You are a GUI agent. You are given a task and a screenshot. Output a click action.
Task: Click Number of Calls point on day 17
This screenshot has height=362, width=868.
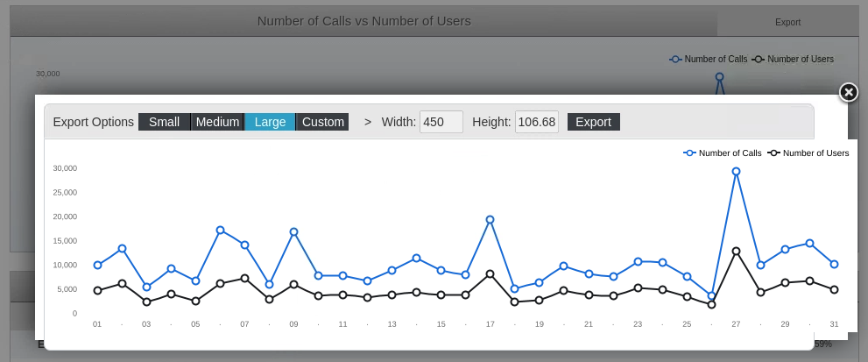tap(490, 219)
